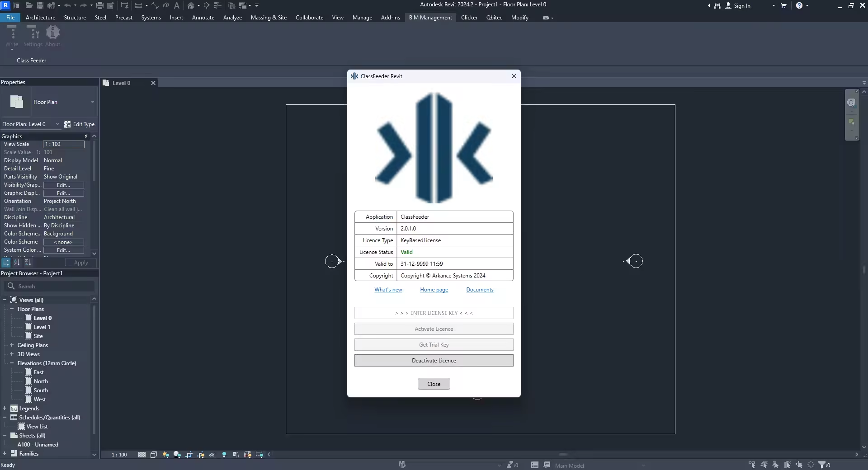Click the Undo arrow icon

coord(67,5)
